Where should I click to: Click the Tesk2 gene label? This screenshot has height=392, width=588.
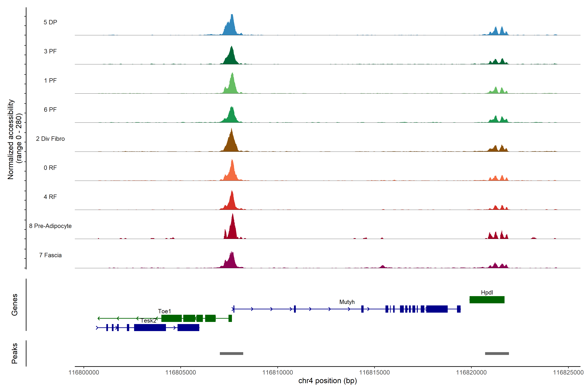coord(148,320)
